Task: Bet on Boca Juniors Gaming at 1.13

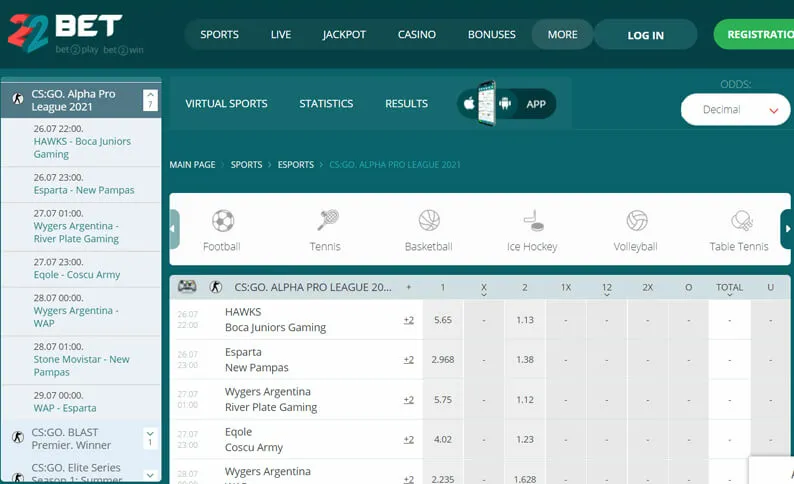Action: [525, 320]
